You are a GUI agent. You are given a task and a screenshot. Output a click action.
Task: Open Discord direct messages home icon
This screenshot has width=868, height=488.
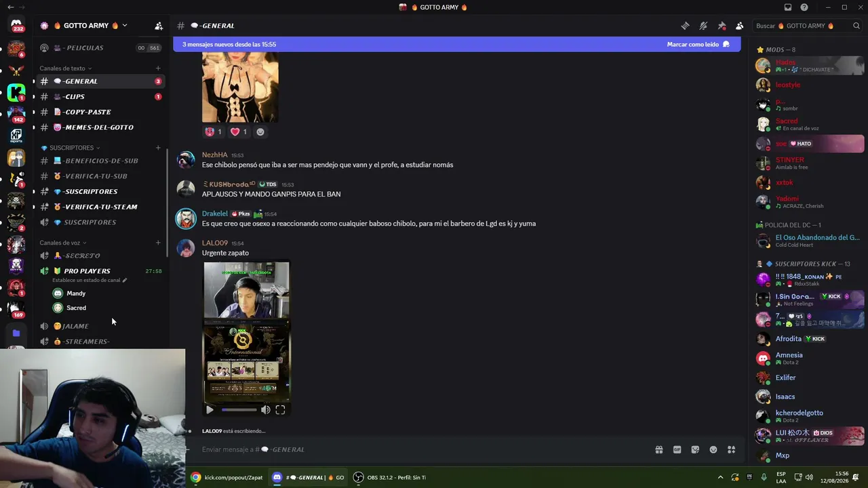pos(16,25)
